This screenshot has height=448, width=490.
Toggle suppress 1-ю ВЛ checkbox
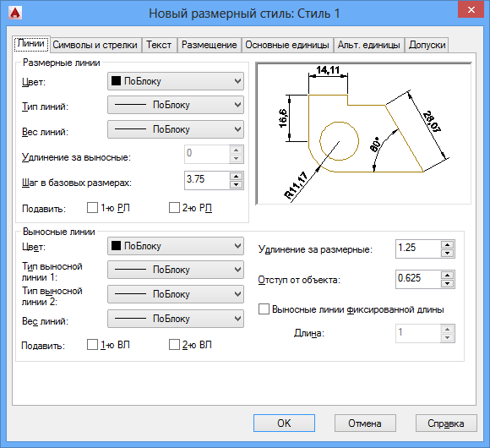92,345
